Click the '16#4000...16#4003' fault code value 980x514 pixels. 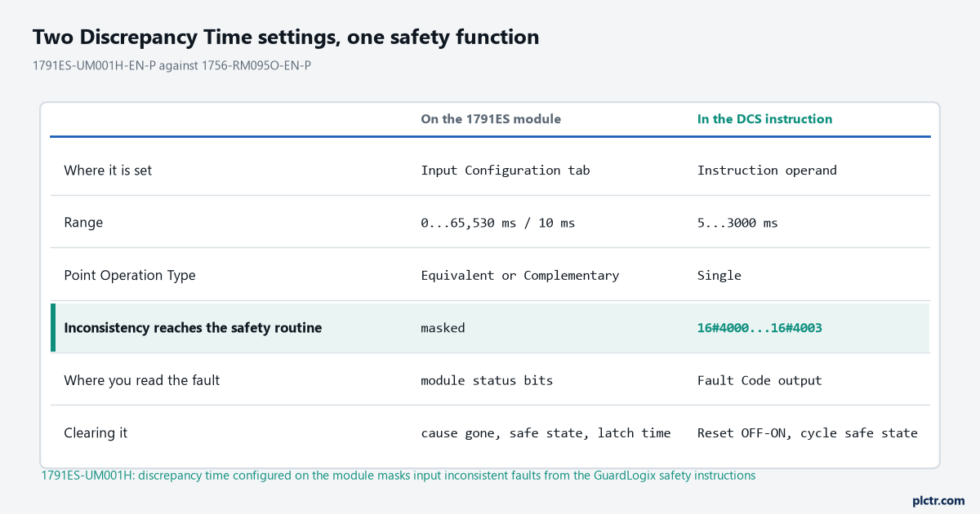tap(759, 328)
